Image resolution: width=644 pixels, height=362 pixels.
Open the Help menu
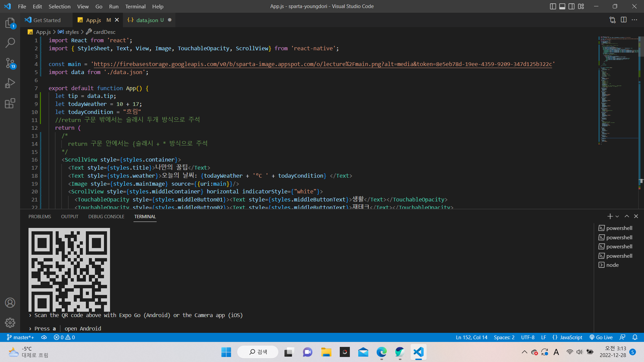(x=158, y=6)
